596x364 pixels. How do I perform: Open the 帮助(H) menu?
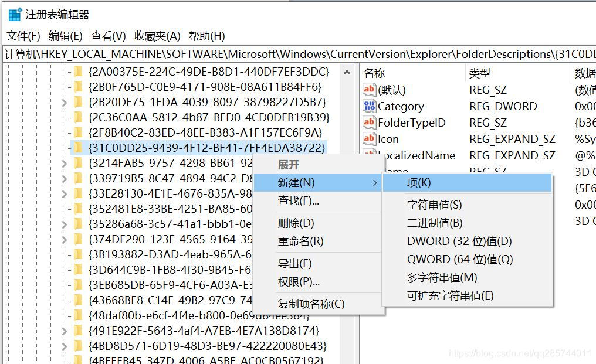coord(206,36)
